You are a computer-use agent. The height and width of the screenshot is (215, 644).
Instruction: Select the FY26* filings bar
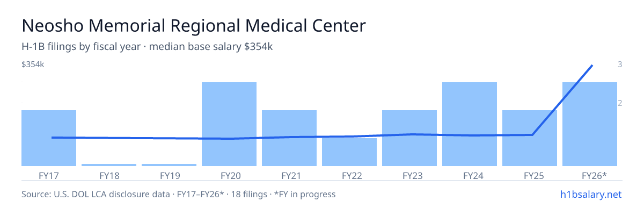[x=590, y=124]
